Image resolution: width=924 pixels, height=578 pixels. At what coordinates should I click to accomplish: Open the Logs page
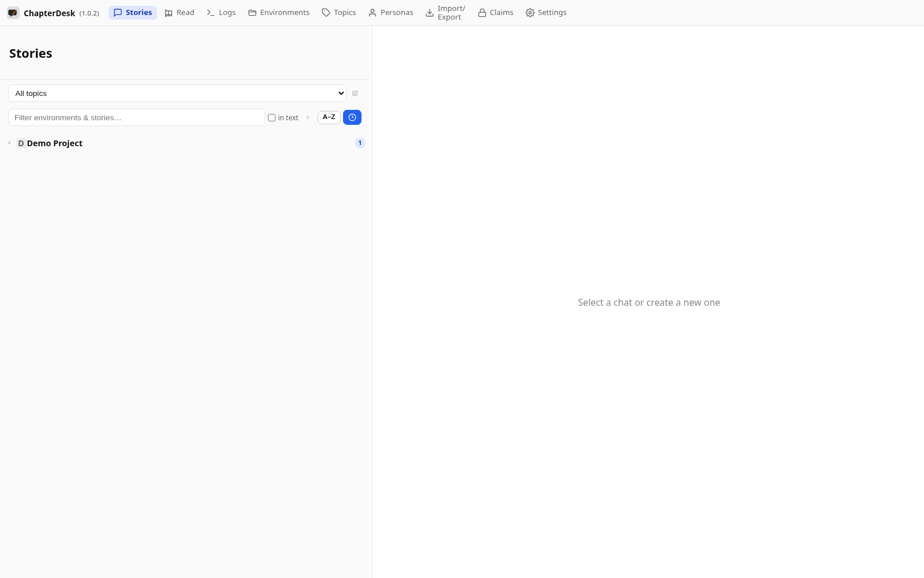point(221,13)
